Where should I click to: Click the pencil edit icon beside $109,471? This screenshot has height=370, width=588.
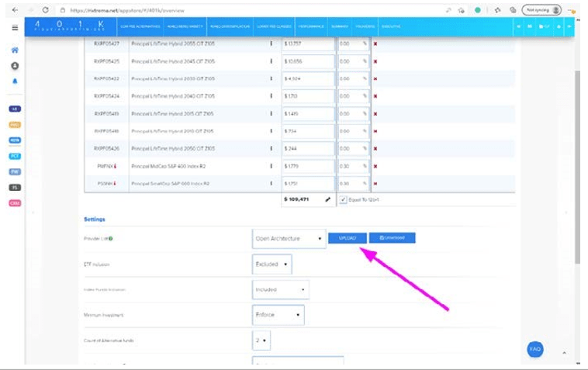click(327, 199)
